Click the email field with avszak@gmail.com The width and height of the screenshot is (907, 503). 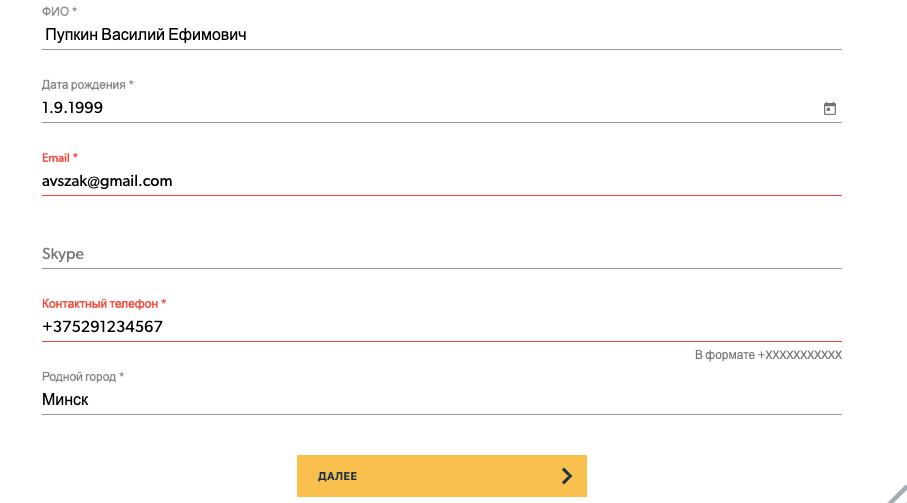point(441,181)
